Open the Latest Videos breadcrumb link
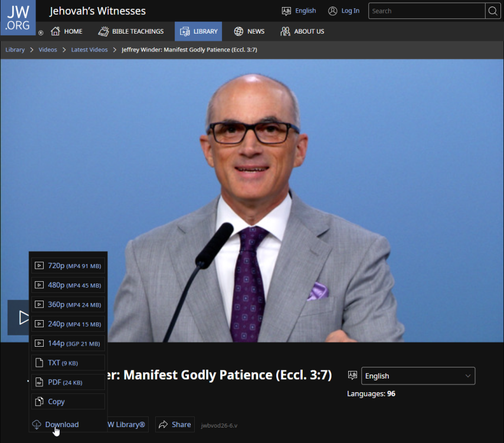Screen dimensions: 504x443 pyautogui.click(x=89, y=50)
